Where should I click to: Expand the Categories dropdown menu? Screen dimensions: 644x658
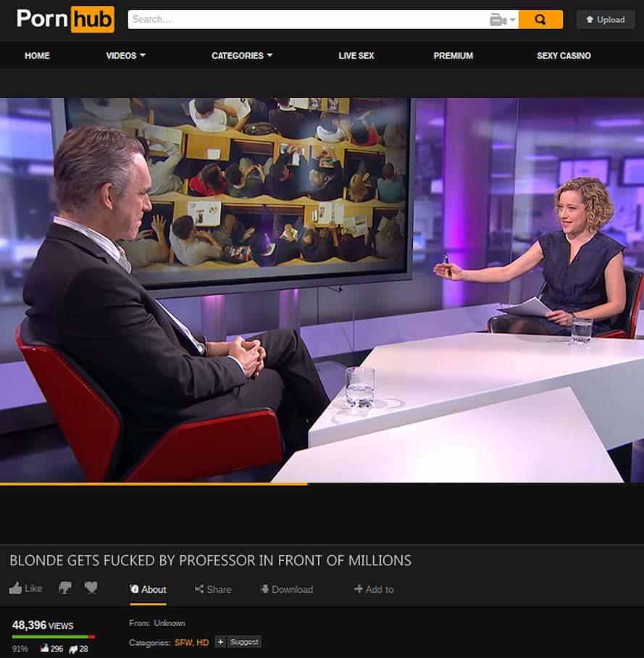pyautogui.click(x=242, y=56)
